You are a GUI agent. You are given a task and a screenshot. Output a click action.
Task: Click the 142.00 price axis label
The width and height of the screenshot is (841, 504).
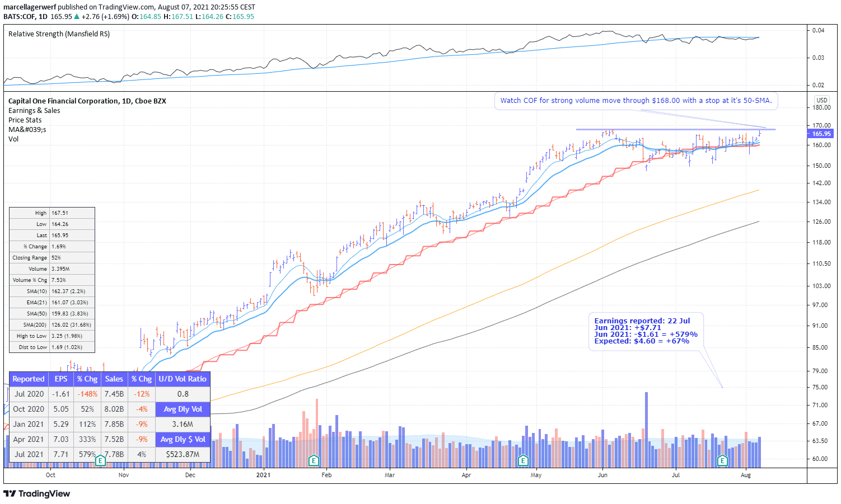[821, 183]
